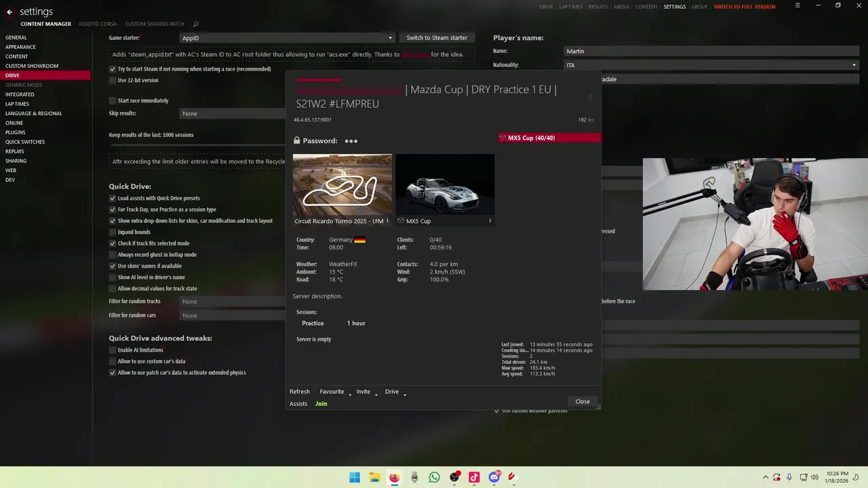Click the password lock icon
The height and width of the screenshot is (488, 868).
coord(297,141)
